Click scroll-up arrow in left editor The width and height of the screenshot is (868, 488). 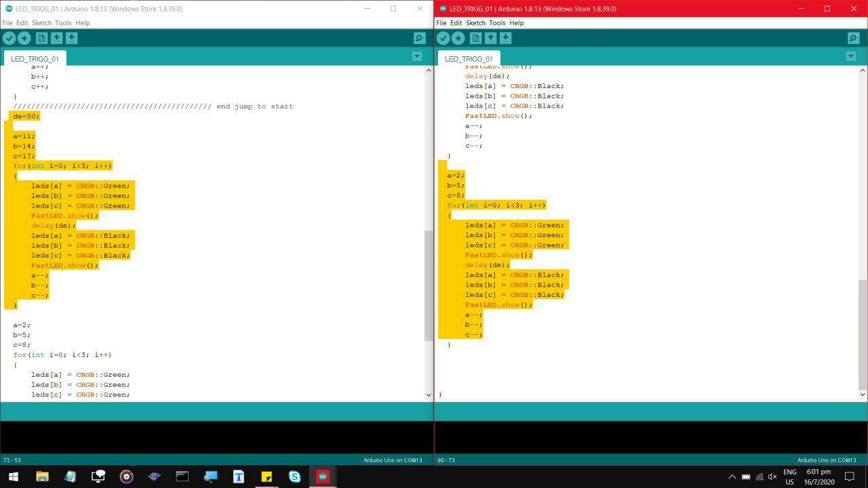[429, 70]
